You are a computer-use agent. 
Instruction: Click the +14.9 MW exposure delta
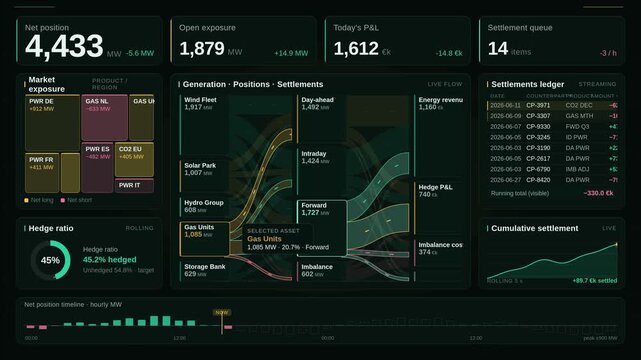click(x=291, y=53)
